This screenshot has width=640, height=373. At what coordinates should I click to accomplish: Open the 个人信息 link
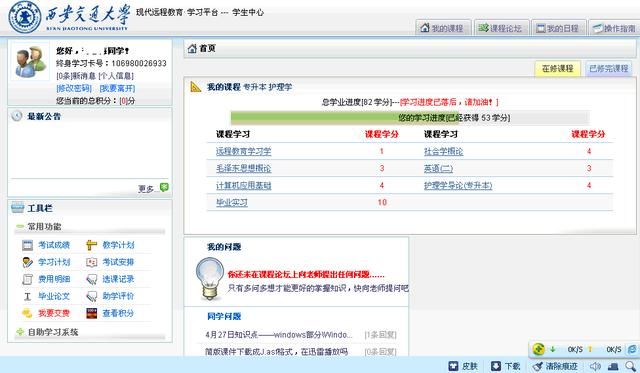[116, 75]
